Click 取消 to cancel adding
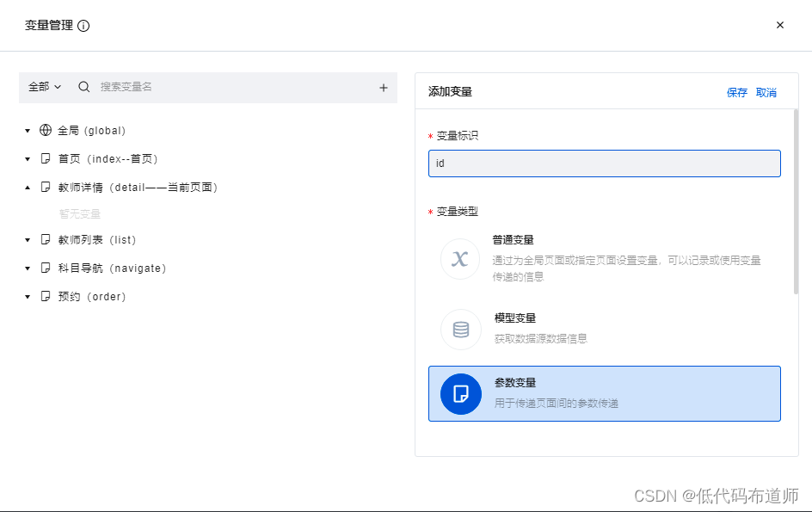The image size is (812, 512). [x=766, y=93]
